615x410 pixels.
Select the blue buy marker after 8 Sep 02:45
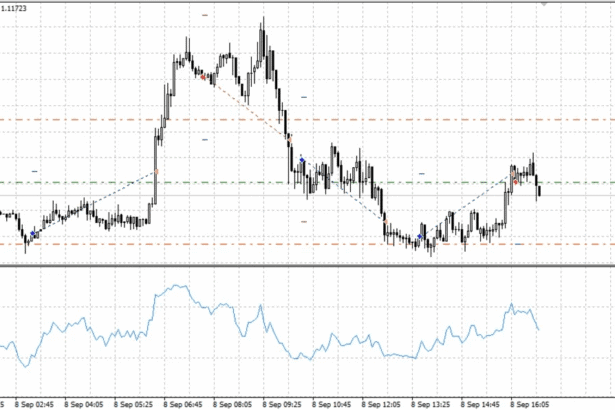33,233
